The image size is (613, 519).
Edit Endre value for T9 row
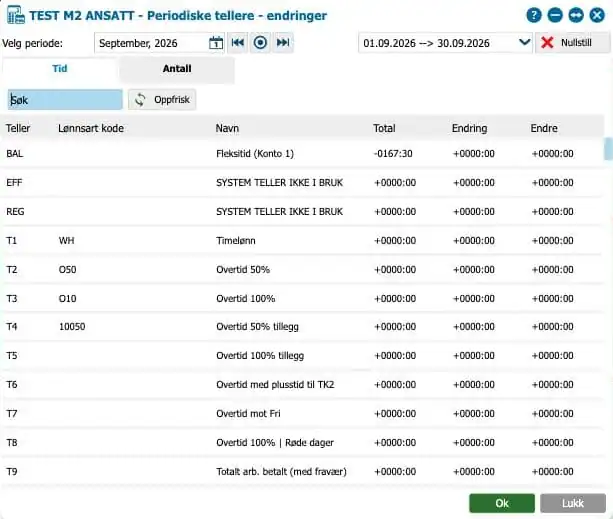[552, 471]
